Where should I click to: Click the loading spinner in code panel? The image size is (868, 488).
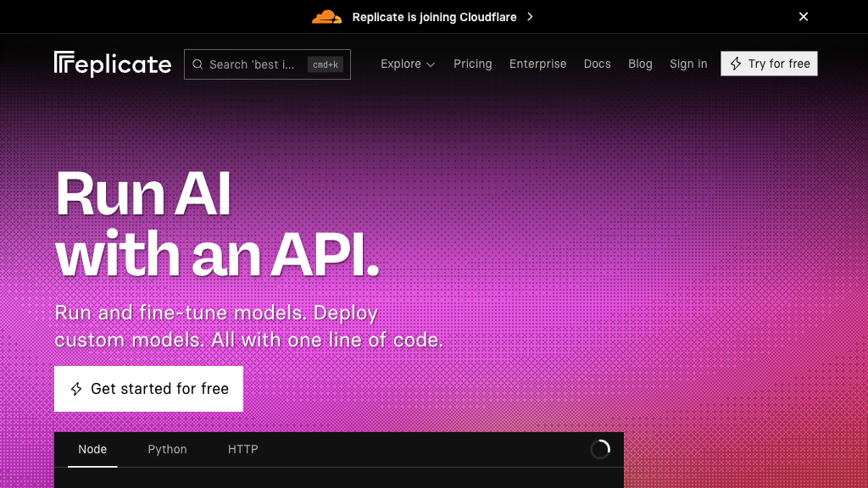tap(600, 450)
